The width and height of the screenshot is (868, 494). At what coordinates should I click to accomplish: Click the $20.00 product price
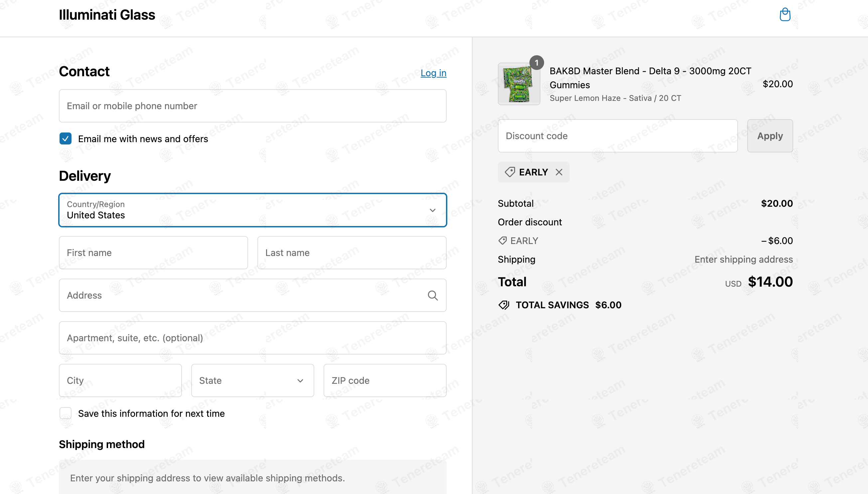(x=778, y=84)
